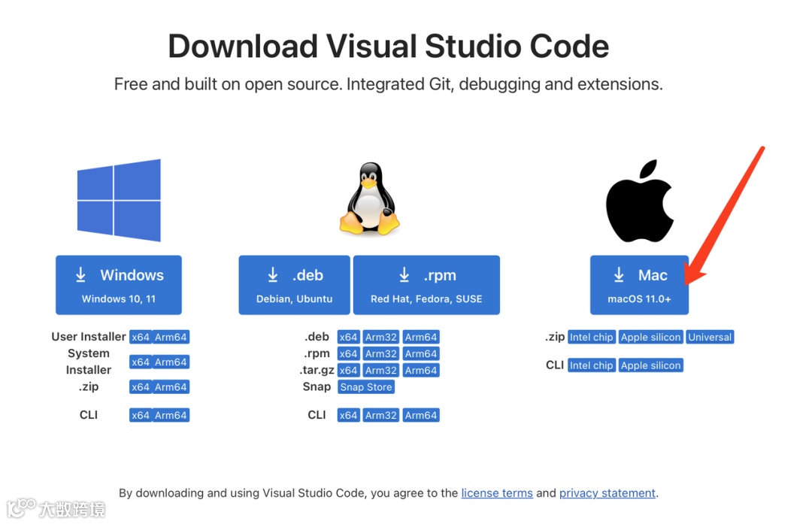The image size is (812, 524).
Task: Select Arm64 in Linux .rpm row
Action: click(x=421, y=353)
